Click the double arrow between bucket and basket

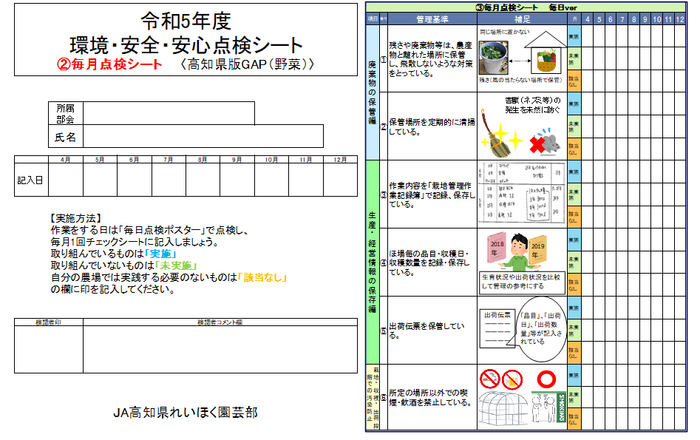tap(519, 60)
